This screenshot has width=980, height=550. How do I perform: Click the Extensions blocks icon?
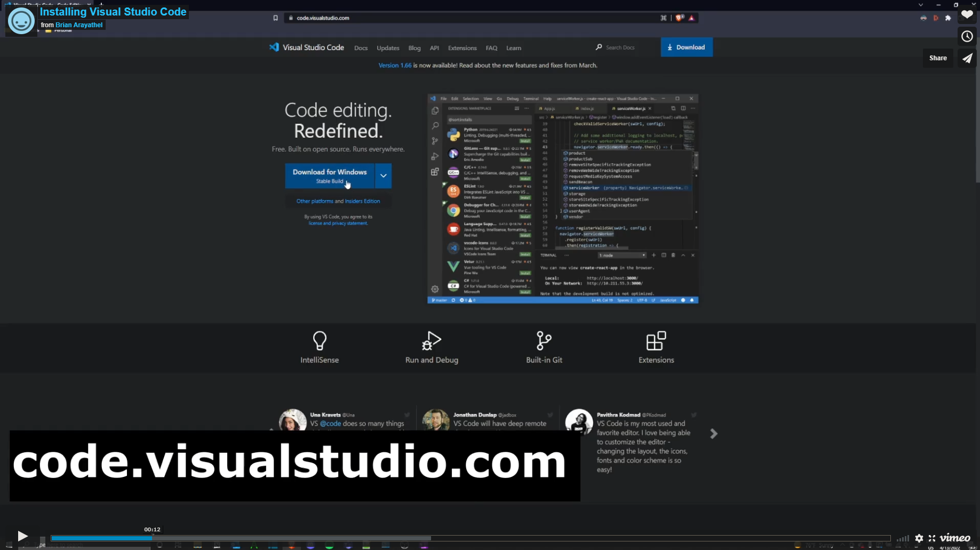tap(656, 340)
